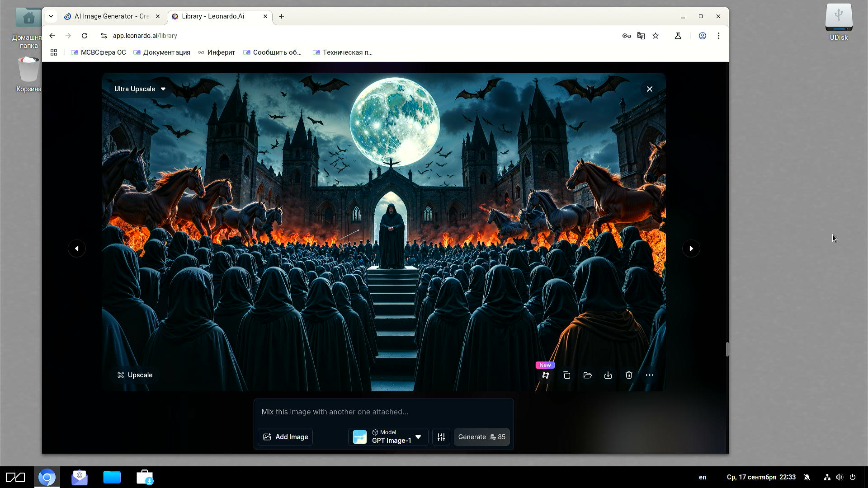Expand the browser tab search chevron
The height and width of the screenshot is (488, 868).
51,16
